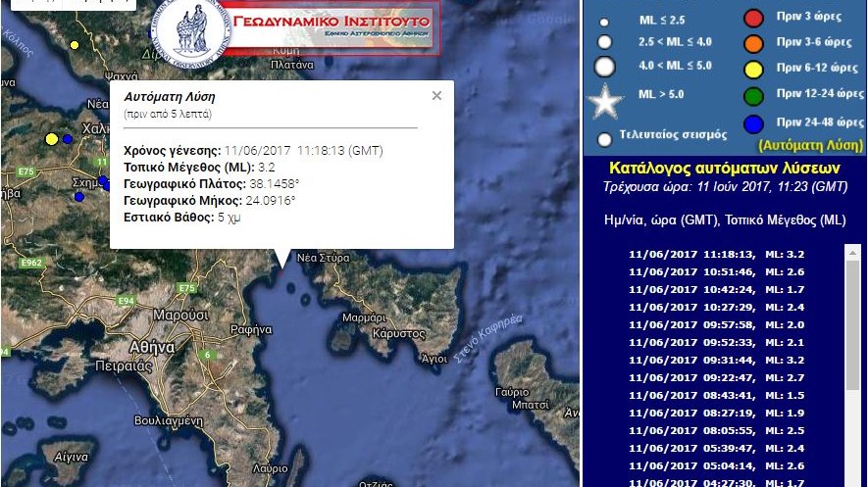Screen dimensions: 868x487
Task: Close the Αυτόματη Λύση info popup
Action: click(436, 96)
